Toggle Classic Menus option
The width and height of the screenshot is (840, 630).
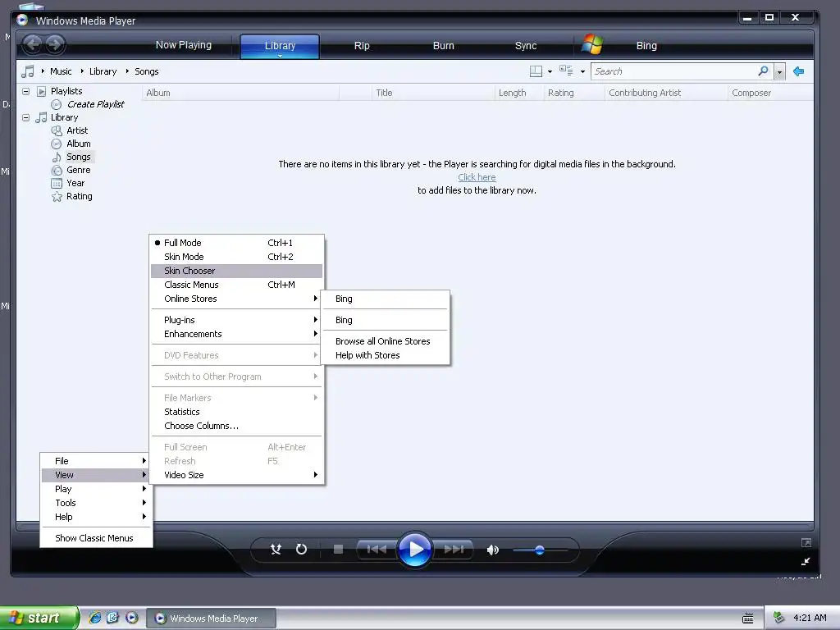(x=237, y=285)
